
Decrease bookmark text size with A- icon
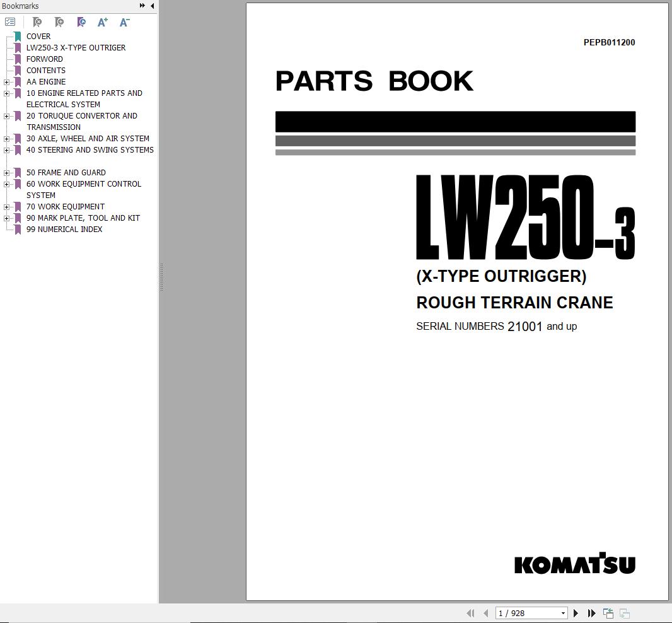click(x=124, y=22)
